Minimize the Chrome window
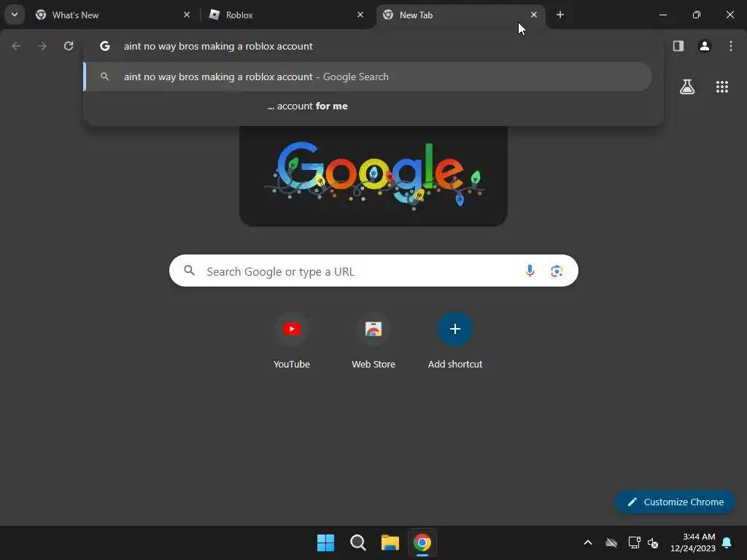This screenshot has width=747, height=560. click(662, 15)
